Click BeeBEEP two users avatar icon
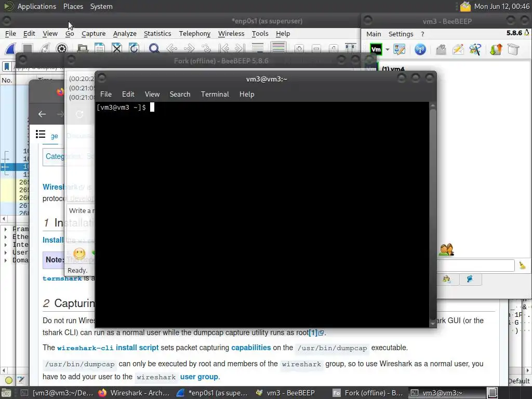This screenshot has width=532, height=399. (446, 250)
